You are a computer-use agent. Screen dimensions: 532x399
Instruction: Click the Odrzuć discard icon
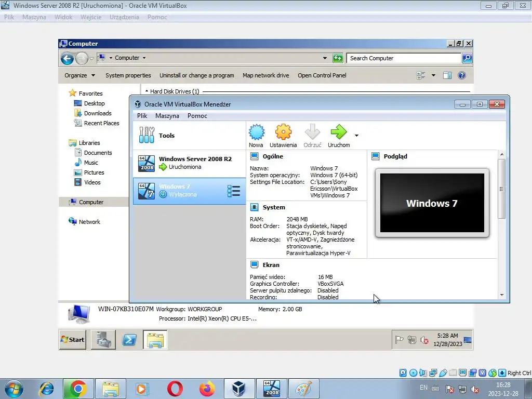[312, 136]
